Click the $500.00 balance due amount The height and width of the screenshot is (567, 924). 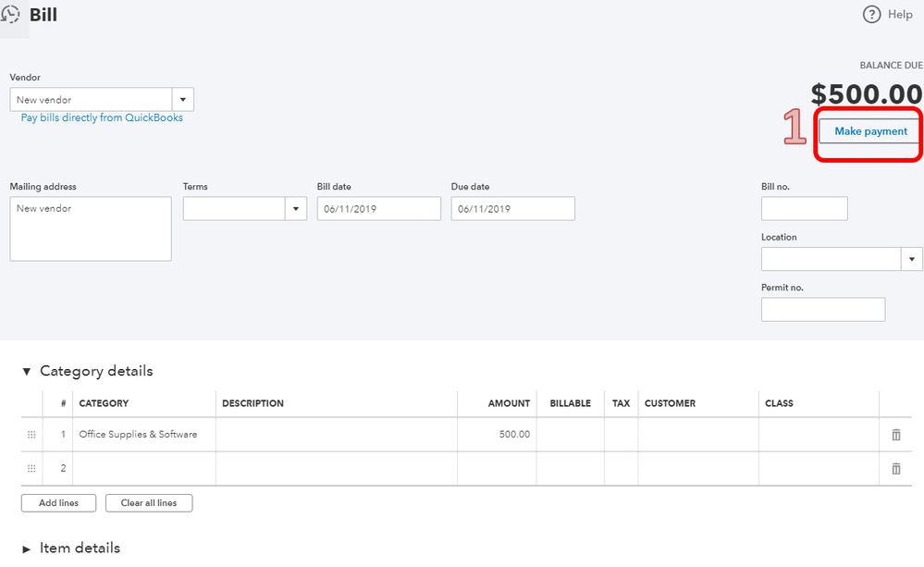point(867,93)
